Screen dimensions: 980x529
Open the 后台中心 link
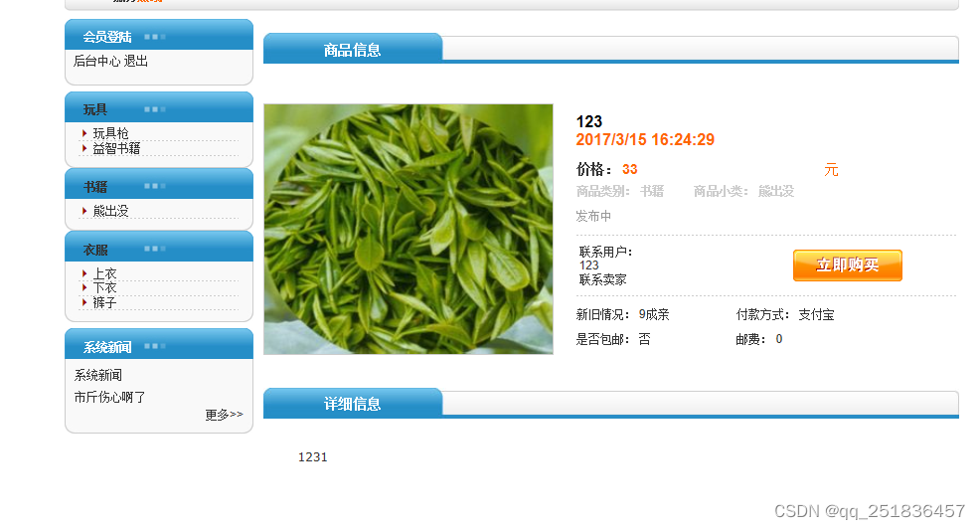click(x=96, y=61)
